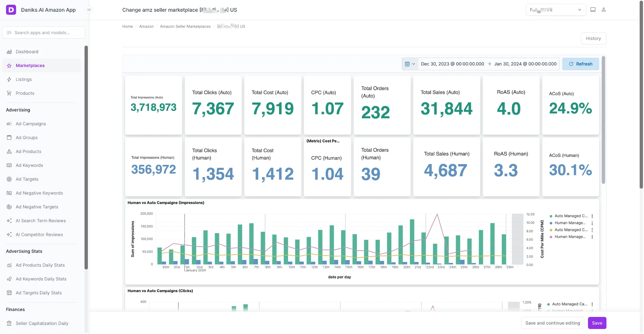Viewport: 644px width, 334px height.
Task: Open options for pink Human Managed legend item
Action: pos(592,237)
